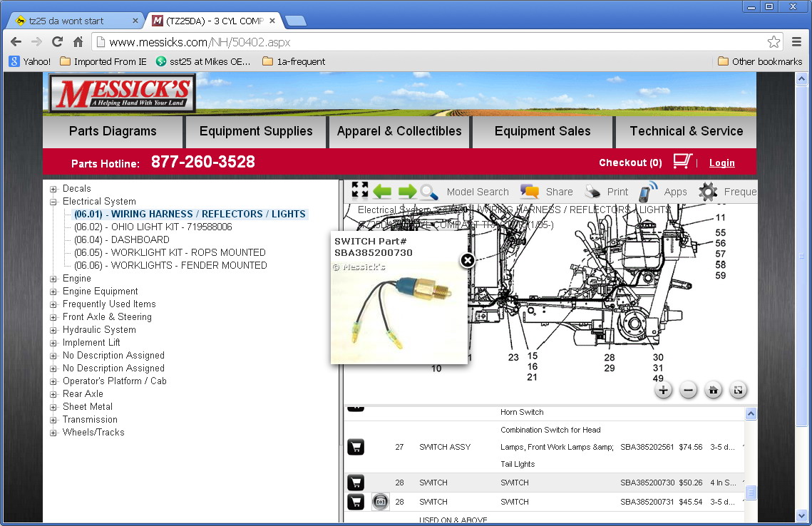Reset diagram view with home button

713,390
